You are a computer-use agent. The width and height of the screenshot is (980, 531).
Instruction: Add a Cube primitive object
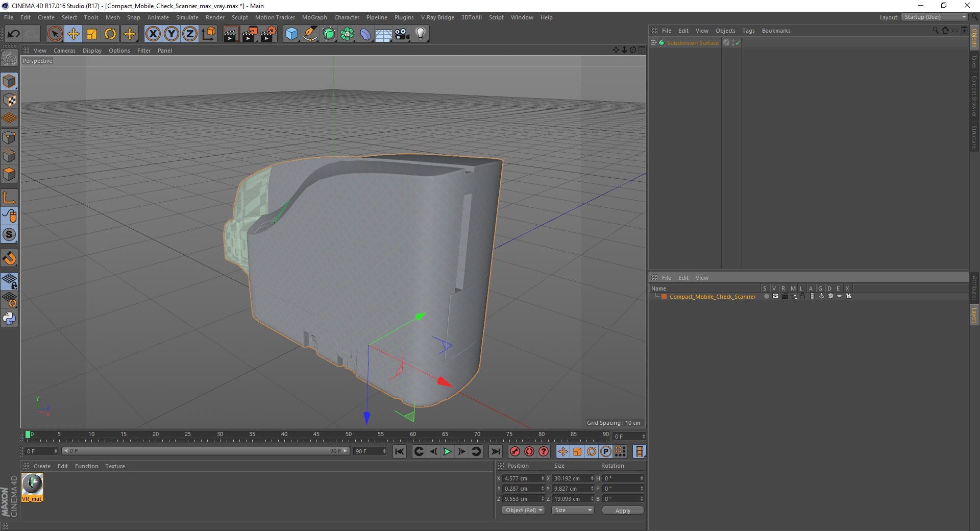(291, 34)
